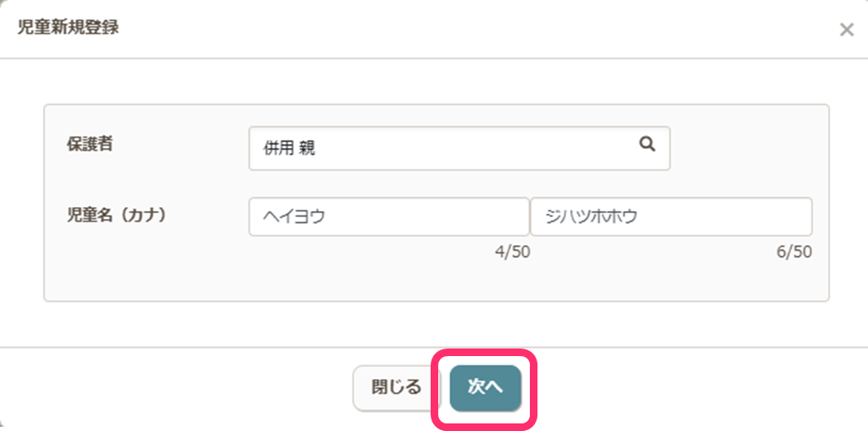The image size is (868, 431).
Task: Click the 保護者 field label
Action: [90, 144]
